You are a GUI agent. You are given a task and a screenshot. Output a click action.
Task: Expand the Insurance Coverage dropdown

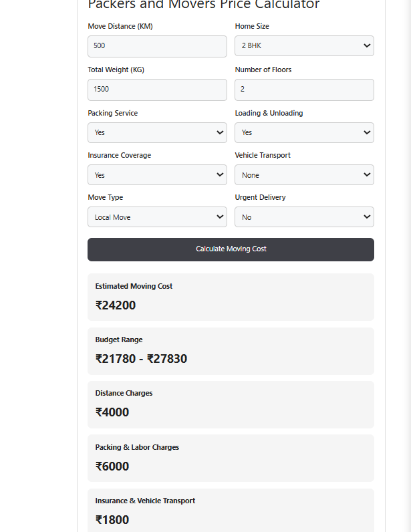click(x=157, y=174)
